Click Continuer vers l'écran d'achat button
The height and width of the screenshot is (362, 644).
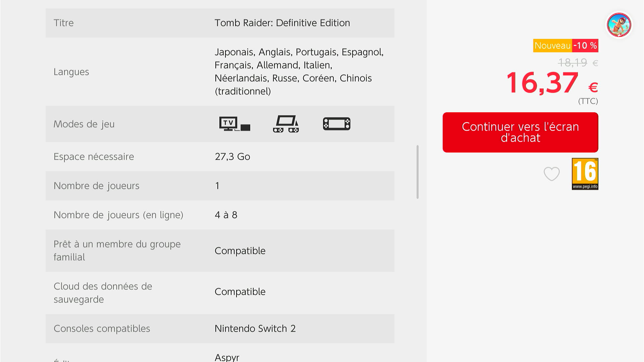[520, 132]
